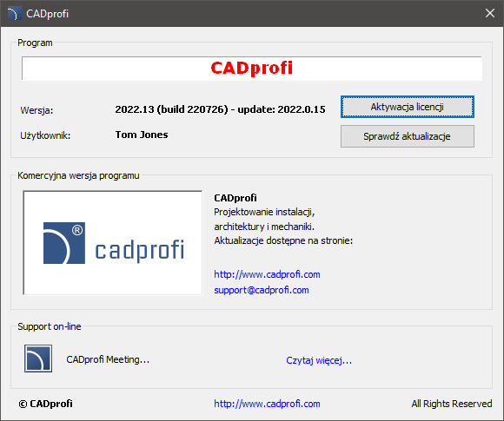Click the Aktywacja licencji button
The height and width of the screenshot is (421, 504).
[408, 107]
